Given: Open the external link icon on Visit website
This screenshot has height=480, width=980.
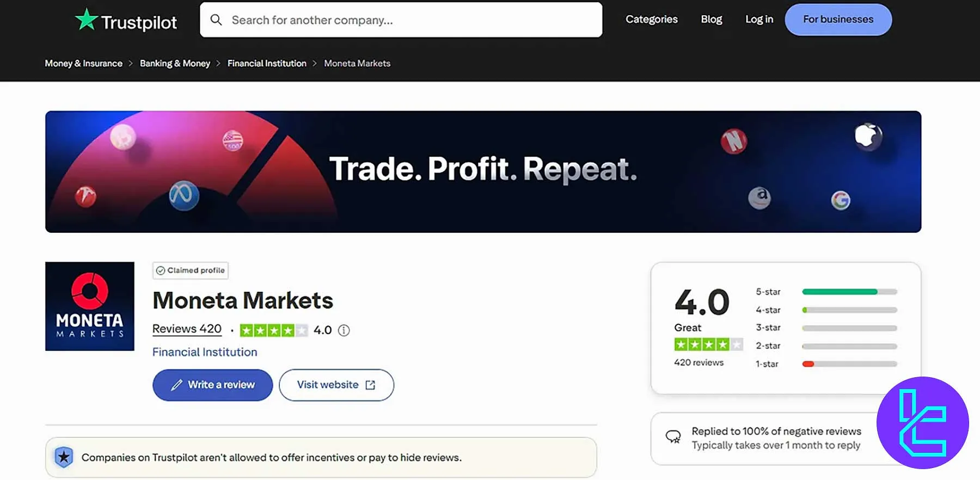Looking at the screenshot, I should [370, 385].
